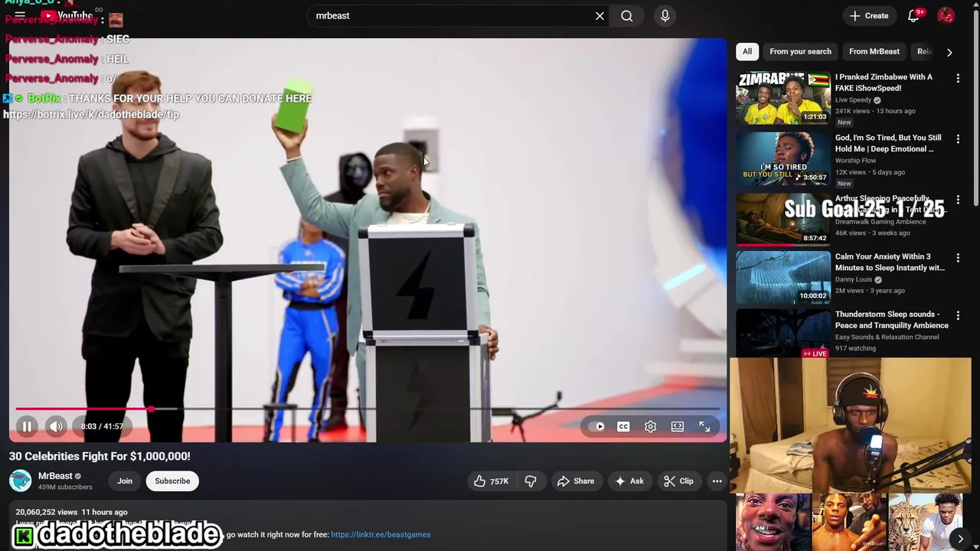Open the notifications bell
Image resolution: width=980 pixels, height=551 pixels.
913,15
